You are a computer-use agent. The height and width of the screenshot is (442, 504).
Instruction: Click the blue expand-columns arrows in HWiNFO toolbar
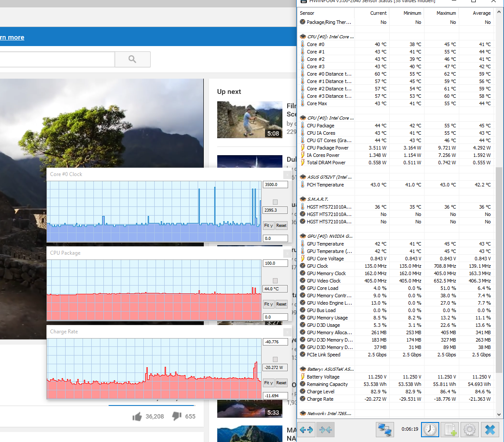click(306, 429)
